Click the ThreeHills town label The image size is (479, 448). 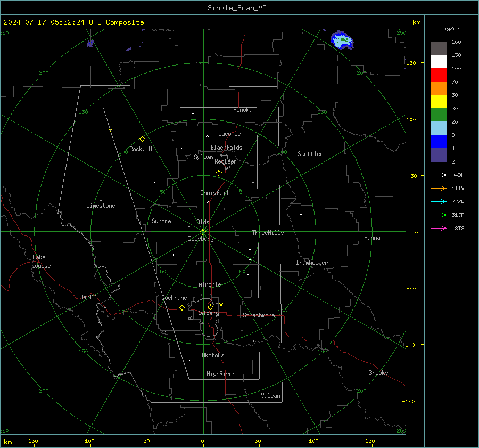point(268,233)
